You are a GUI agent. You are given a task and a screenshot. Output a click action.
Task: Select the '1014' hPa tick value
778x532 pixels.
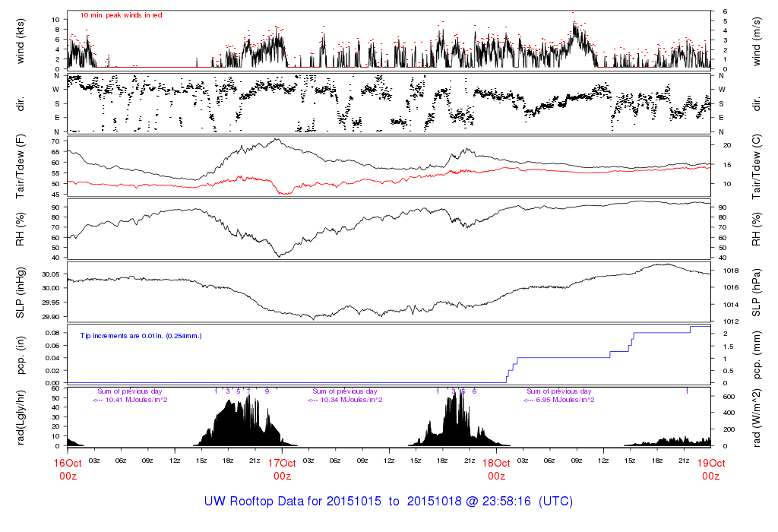(x=731, y=305)
